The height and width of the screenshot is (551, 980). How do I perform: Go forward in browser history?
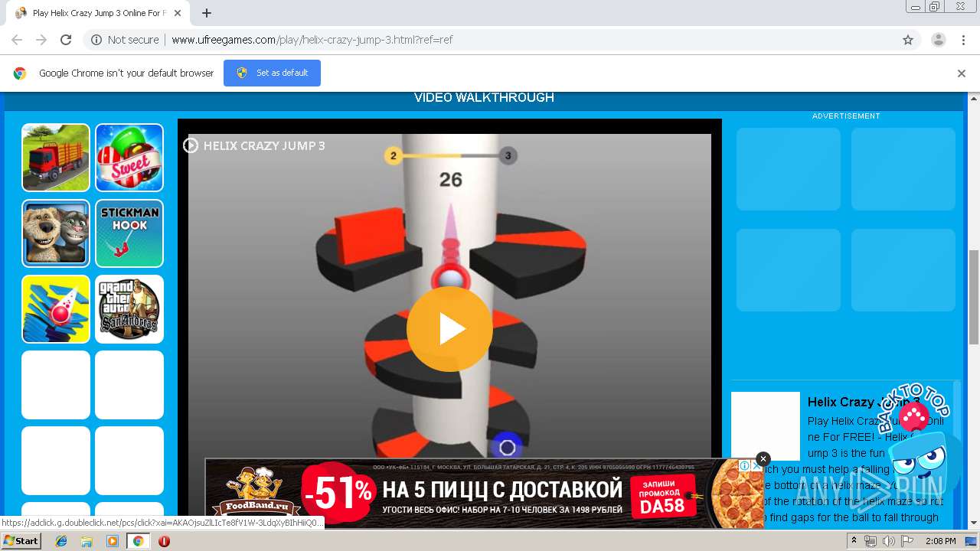tap(41, 40)
